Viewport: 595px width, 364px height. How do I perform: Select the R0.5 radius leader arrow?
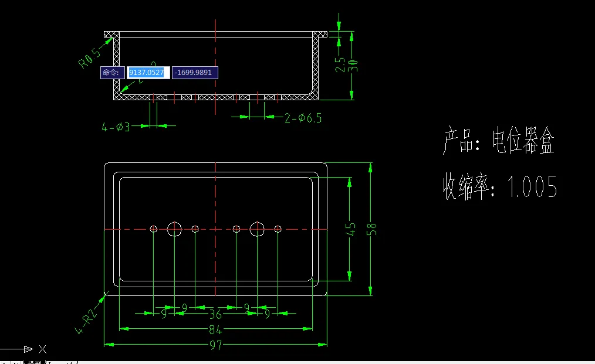click(107, 41)
